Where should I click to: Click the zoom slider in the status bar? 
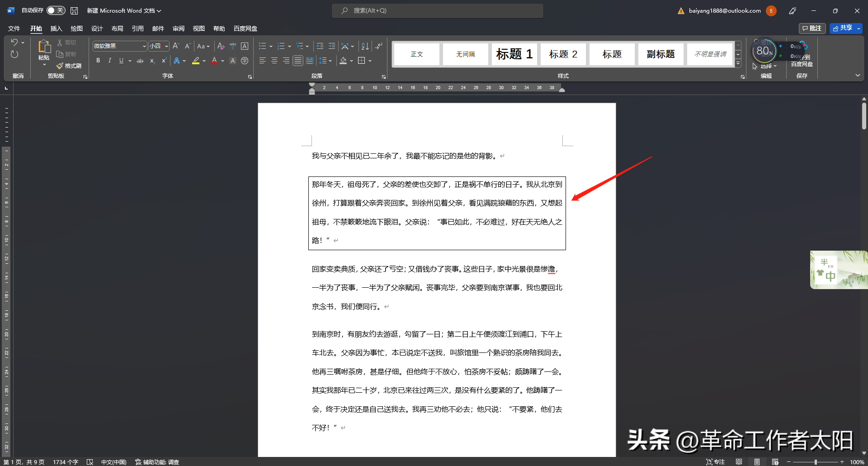816,462
